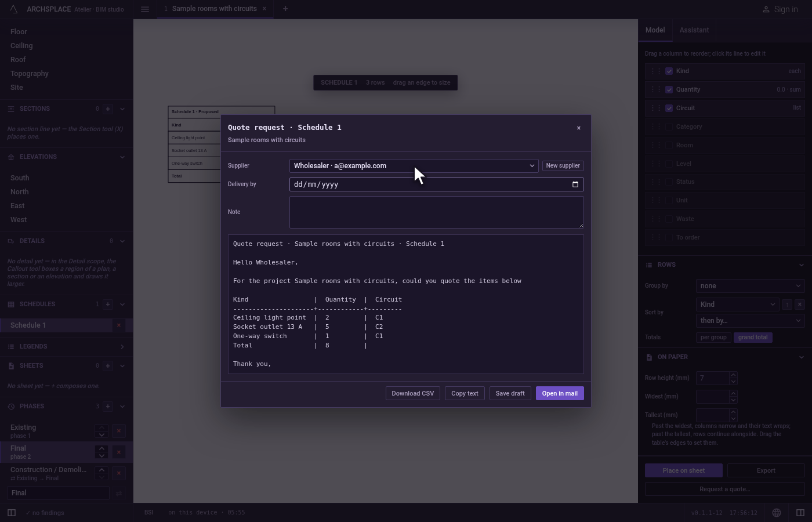This screenshot has width=812, height=522.
Task: Click Copy text
Action: tap(465, 393)
